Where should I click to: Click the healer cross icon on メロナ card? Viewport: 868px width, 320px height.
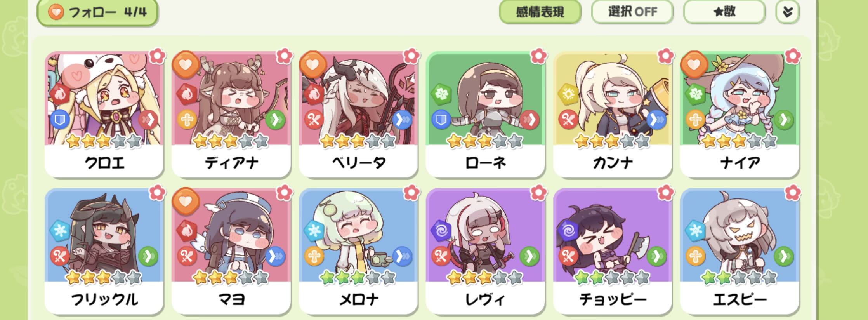point(314,256)
